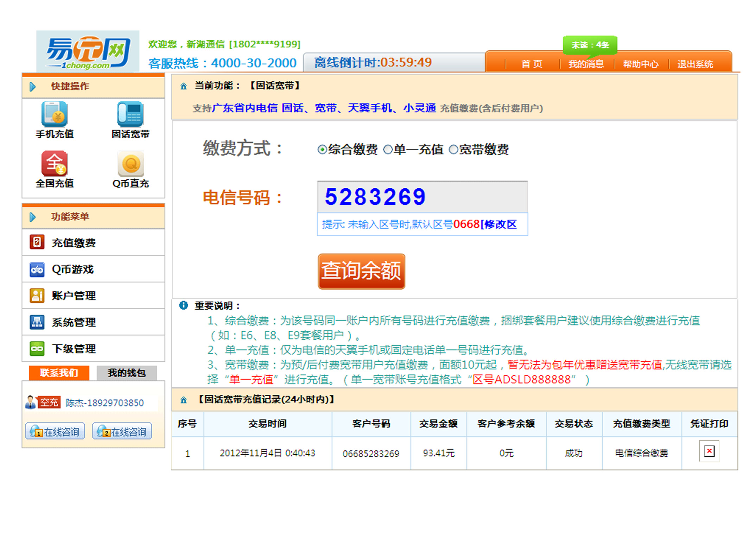Collapse the 功能菜单 panel arrow
Image resolution: width=756 pixels, height=556 pixels.
(x=33, y=217)
